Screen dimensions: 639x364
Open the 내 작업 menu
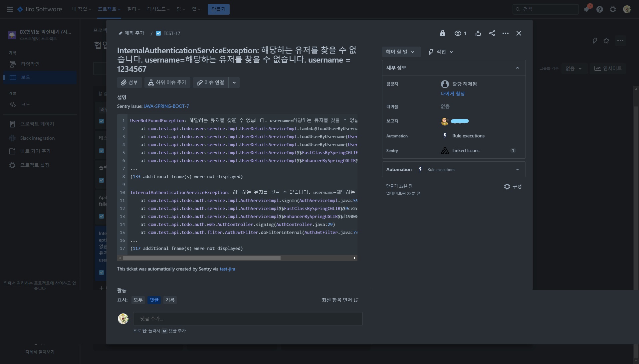[x=82, y=9]
